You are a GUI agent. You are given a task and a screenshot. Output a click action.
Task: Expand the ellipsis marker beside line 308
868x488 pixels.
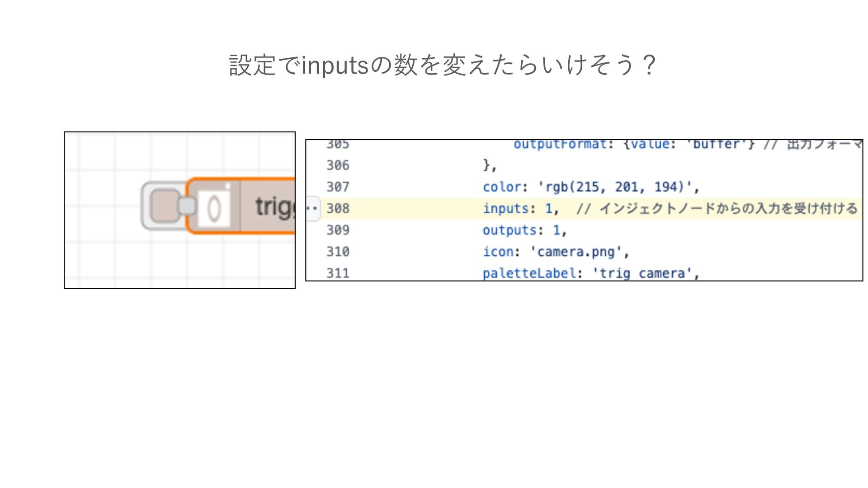(x=312, y=208)
